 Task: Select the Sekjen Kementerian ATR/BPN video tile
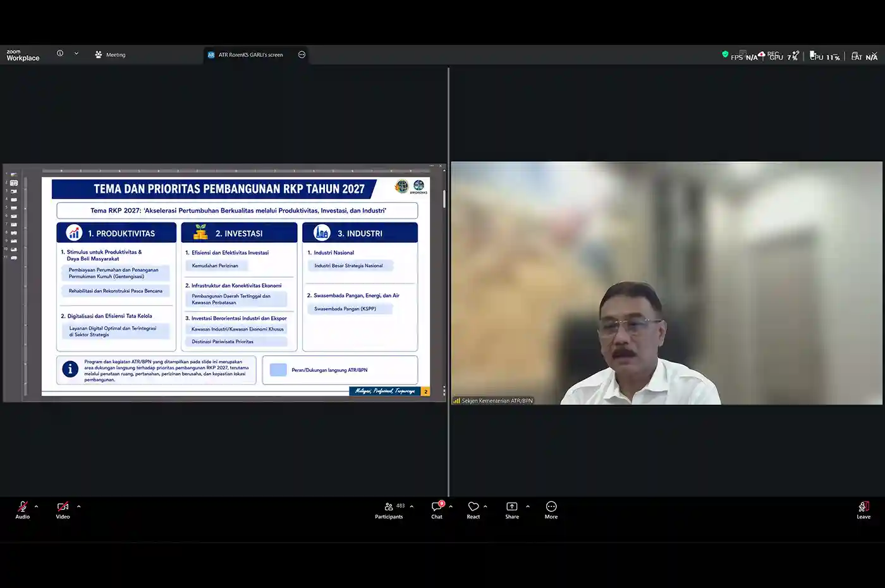pyautogui.click(x=666, y=283)
